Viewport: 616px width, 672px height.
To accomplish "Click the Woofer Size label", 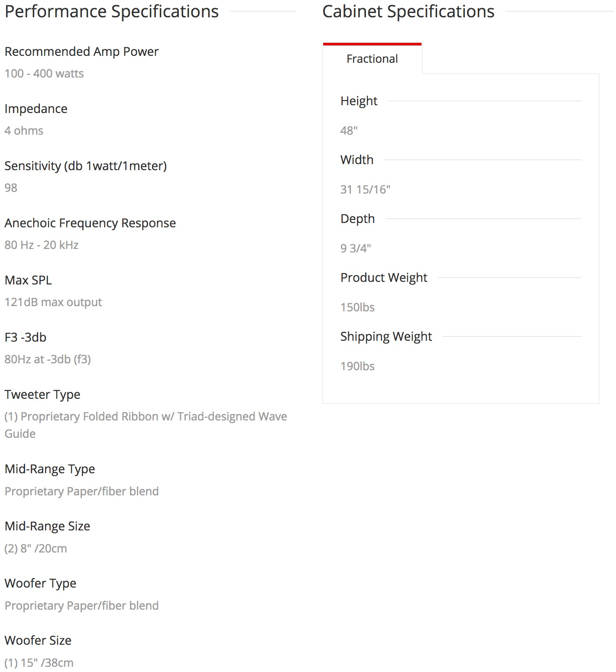I will [38, 640].
